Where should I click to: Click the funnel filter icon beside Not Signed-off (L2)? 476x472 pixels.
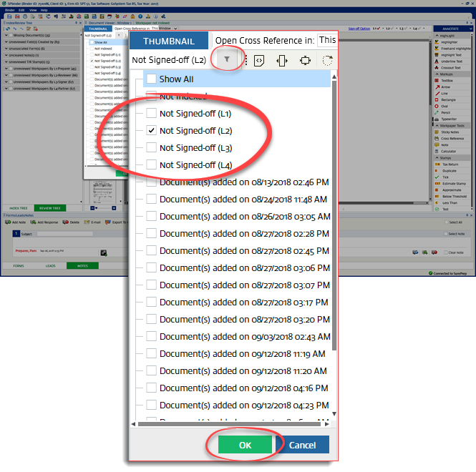(227, 59)
